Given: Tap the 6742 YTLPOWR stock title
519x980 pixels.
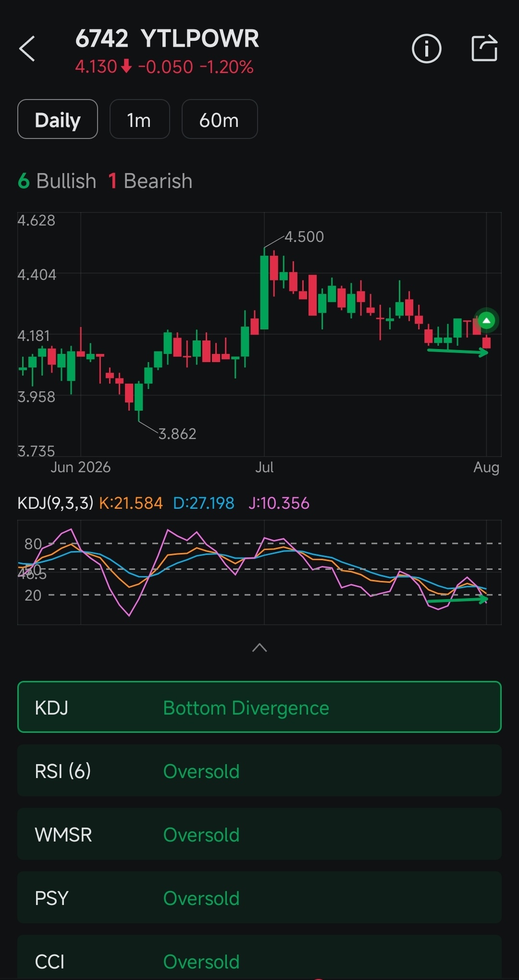Looking at the screenshot, I should 167,38.
